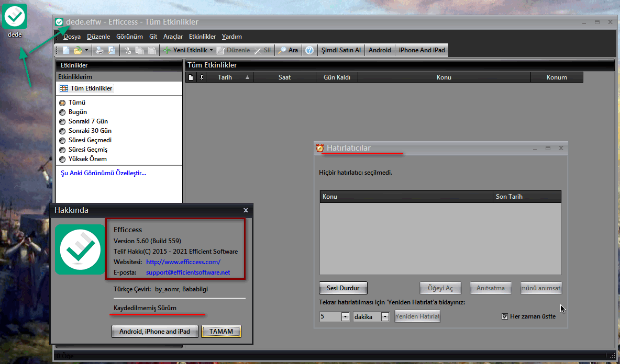620x364 pixels.
Task: Click the Ara search toolbar button
Action: (x=288, y=50)
